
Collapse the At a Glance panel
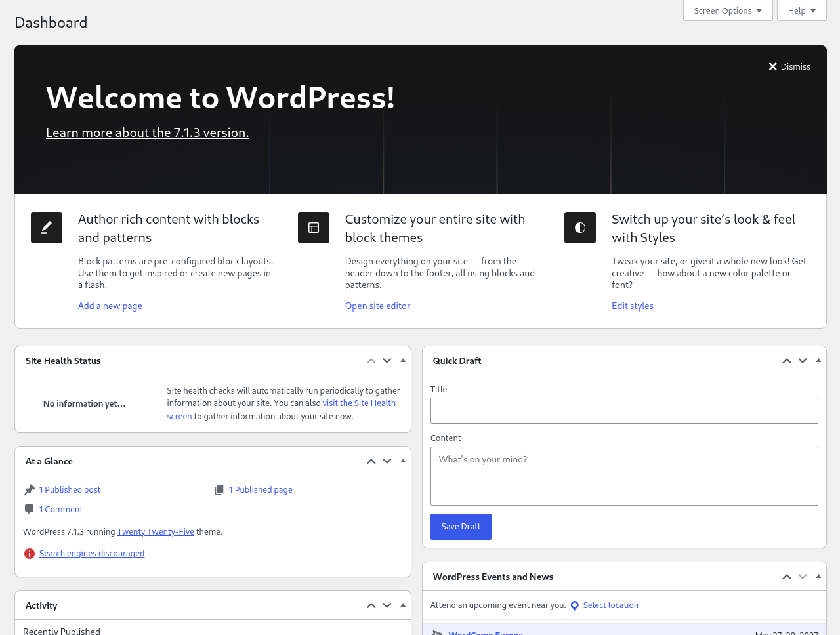pos(403,461)
